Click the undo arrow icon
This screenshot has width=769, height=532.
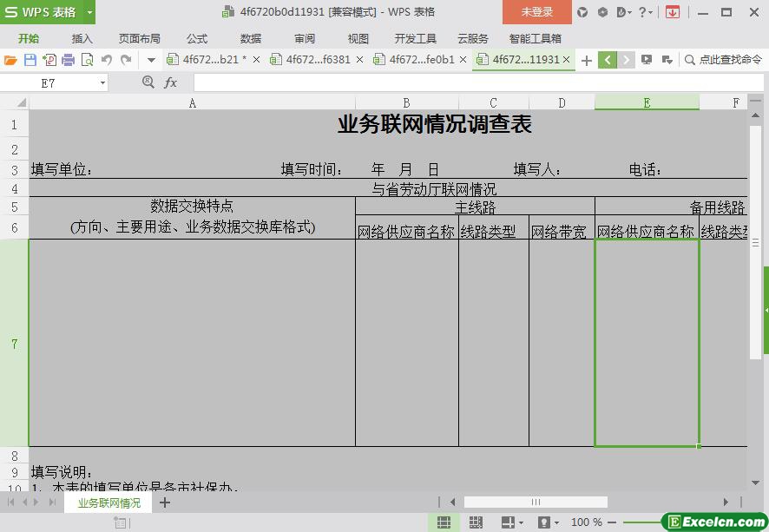point(106,60)
